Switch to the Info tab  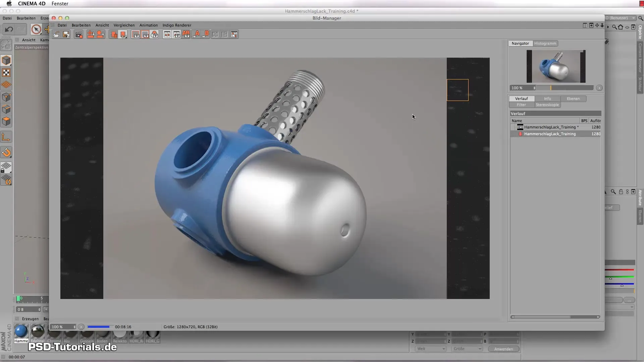point(547,99)
